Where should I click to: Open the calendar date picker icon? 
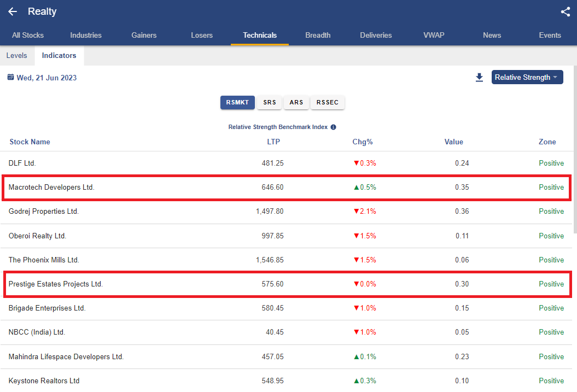click(11, 77)
